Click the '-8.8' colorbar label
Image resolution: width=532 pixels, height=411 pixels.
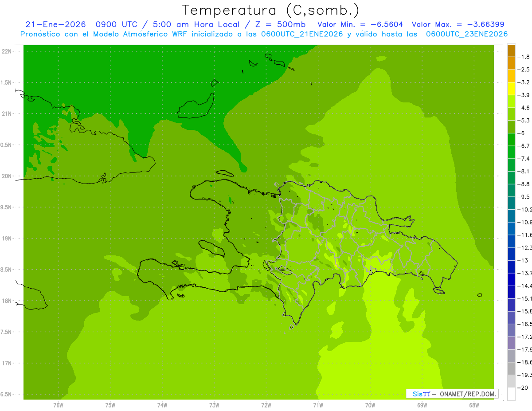(x=524, y=184)
